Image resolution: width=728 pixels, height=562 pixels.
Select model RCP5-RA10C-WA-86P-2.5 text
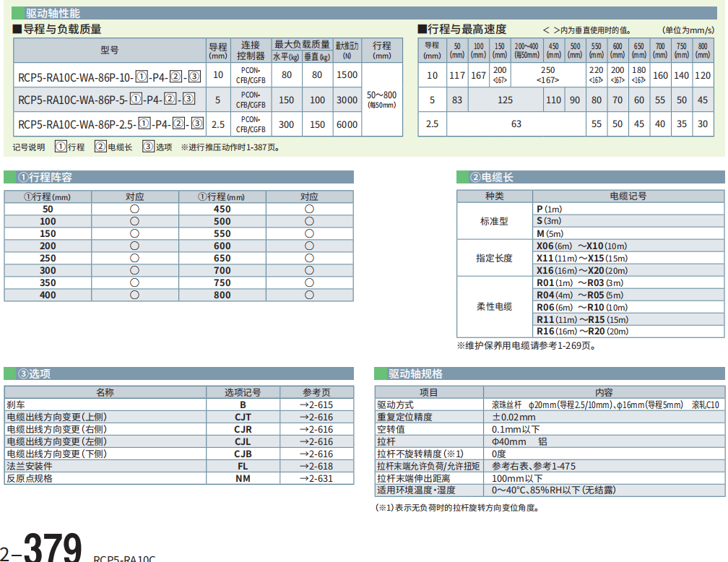110,124
